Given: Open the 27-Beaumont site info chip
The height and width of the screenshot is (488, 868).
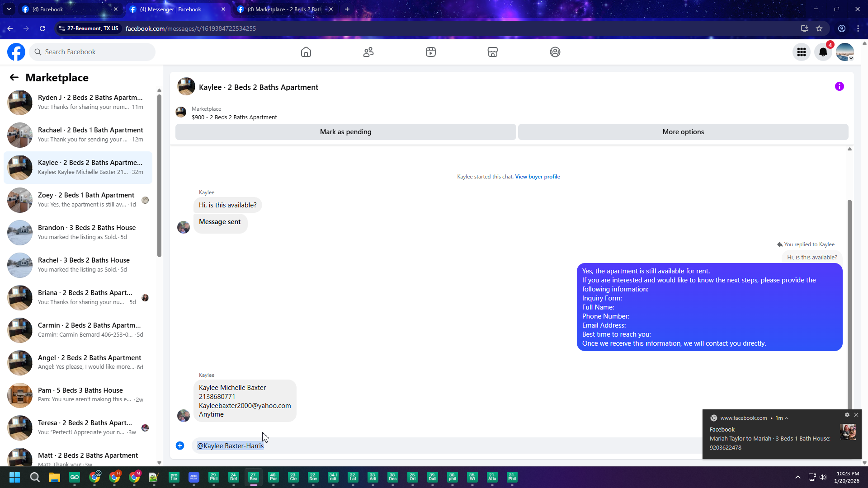Looking at the screenshot, I should pos(89,28).
